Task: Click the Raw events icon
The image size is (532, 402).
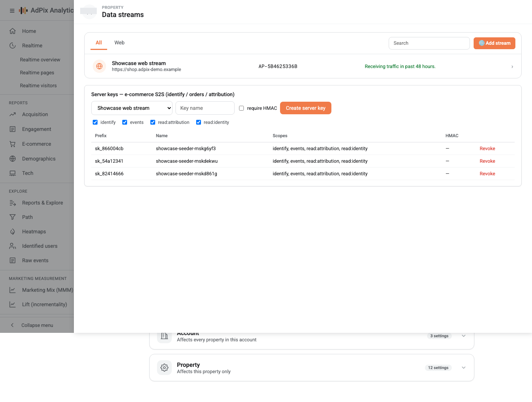Action: click(x=13, y=260)
